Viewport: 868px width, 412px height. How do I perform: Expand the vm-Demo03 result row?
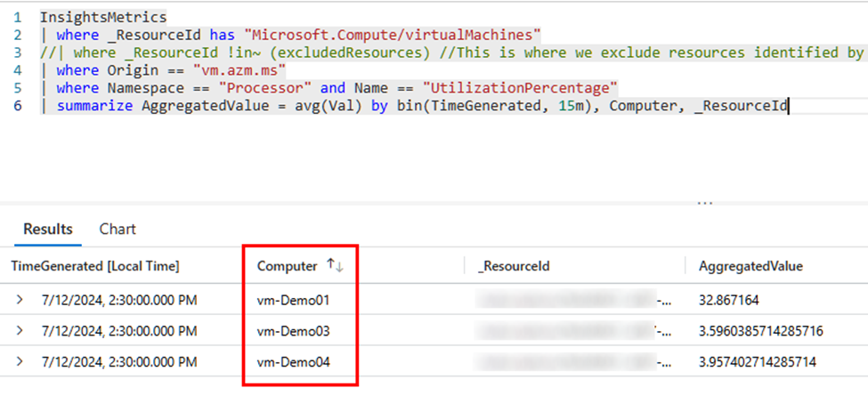point(20,331)
